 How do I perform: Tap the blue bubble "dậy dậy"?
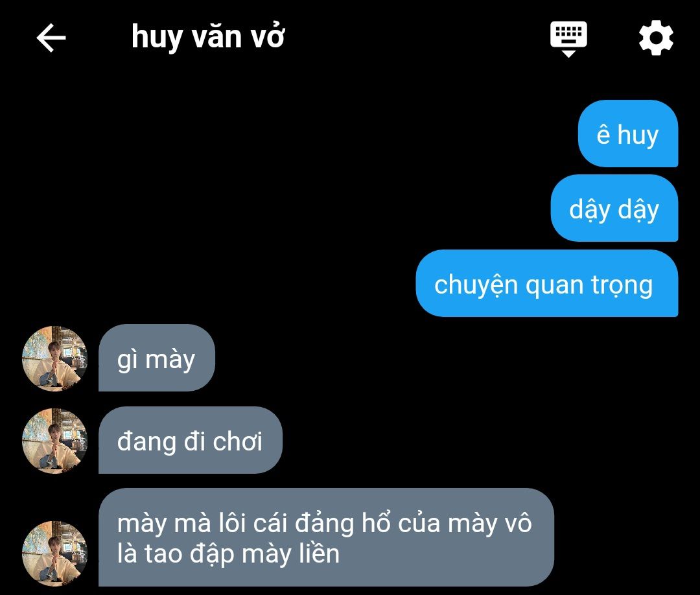tap(614, 208)
